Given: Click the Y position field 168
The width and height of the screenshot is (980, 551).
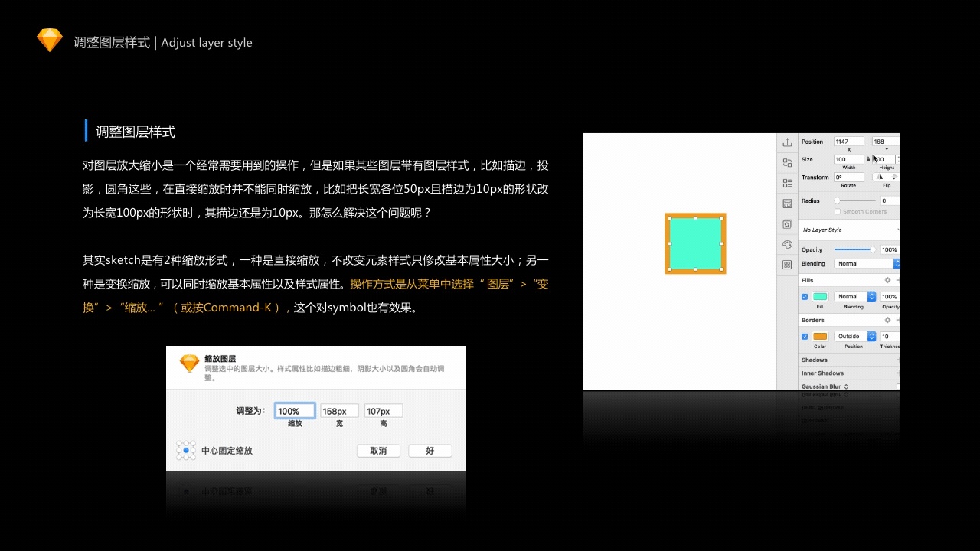Looking at the screenshot, I should (x=886, y=141).
